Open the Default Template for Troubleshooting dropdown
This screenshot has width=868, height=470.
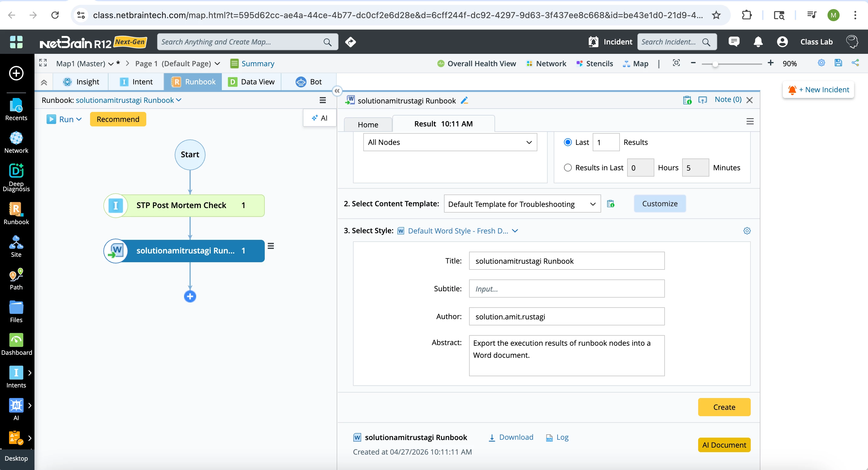pos(522,204)
